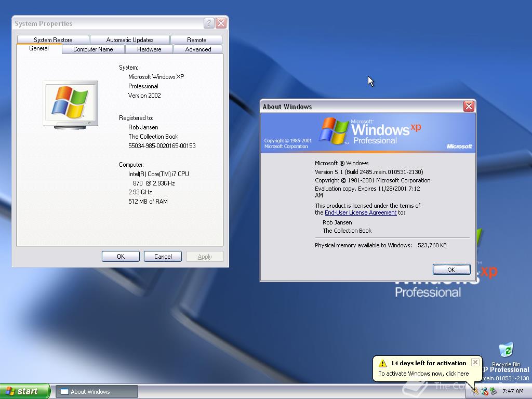
Task: Open the Remote tab
Action: (196, 39)
